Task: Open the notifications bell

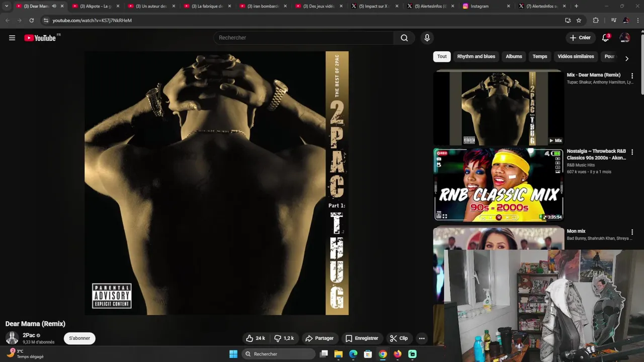Action: (x=605, y=38)
